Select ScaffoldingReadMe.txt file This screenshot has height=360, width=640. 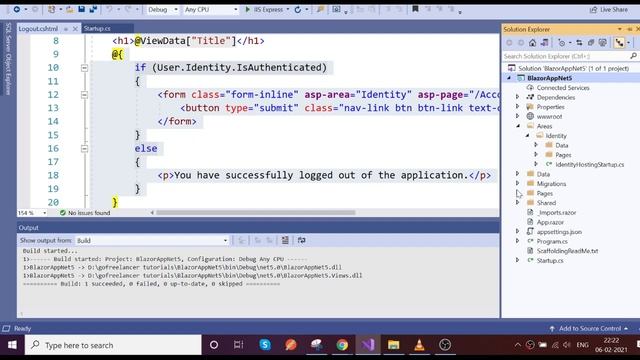pos(567,251)
